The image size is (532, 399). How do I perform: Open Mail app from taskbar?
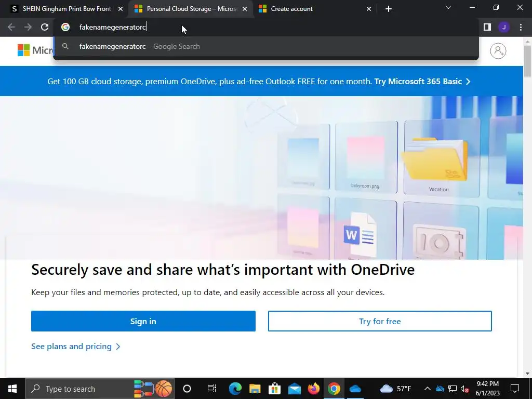tap(294, 389)
